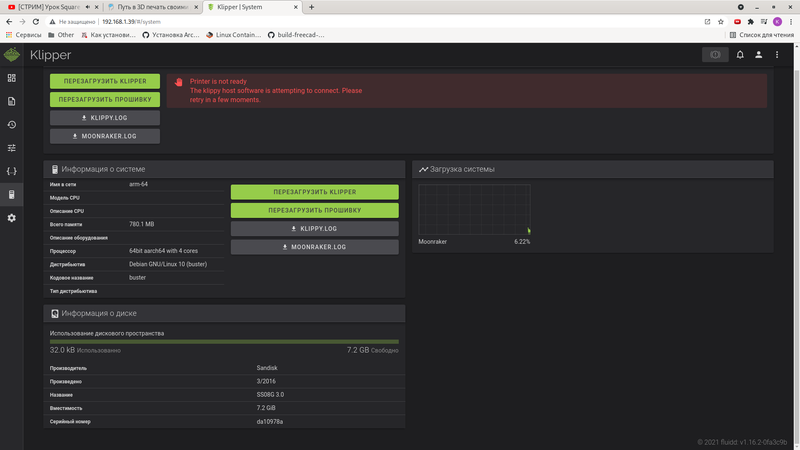Click the Klipper logo in the header
Image resolution: width=800 pixels, height=450 pixels.
[x=12, y=55]
